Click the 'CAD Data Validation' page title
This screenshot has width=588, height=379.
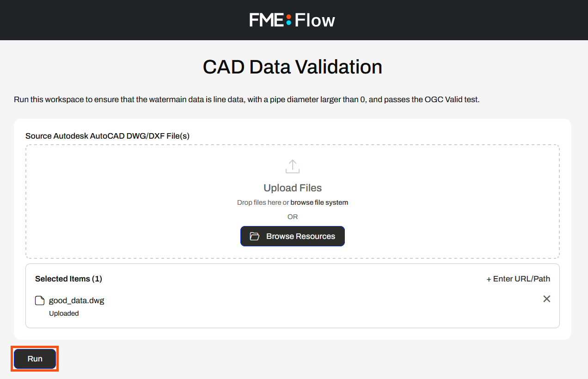(292, 67)
